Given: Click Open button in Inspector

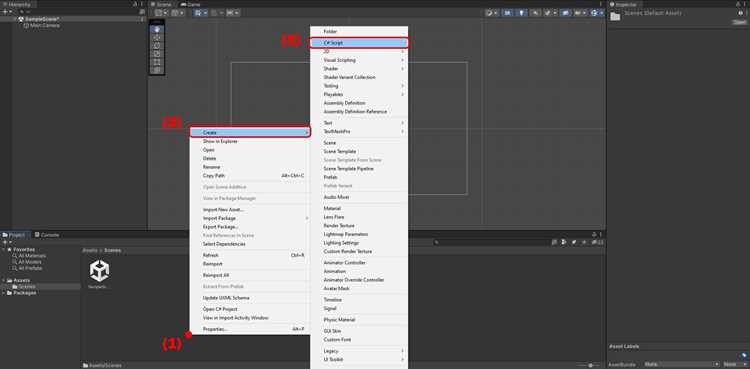Looking at the screenshot, I should pyautogui.click(x=739, y=22).
